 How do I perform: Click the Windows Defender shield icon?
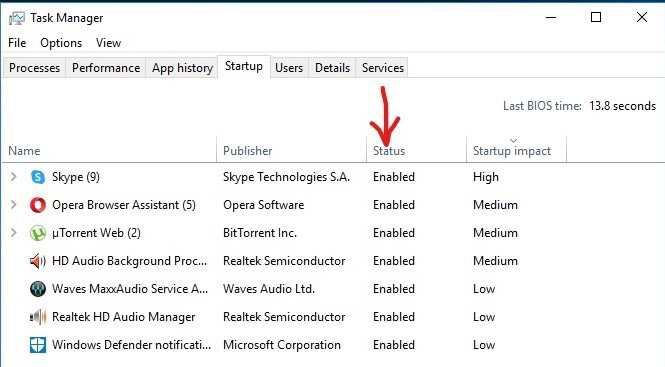point(38,345)
